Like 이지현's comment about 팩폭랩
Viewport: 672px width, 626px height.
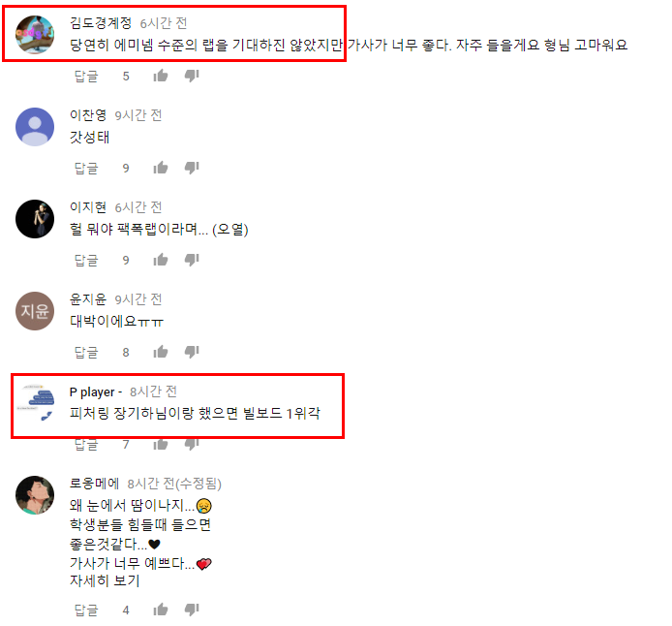[x=161, y=260]
